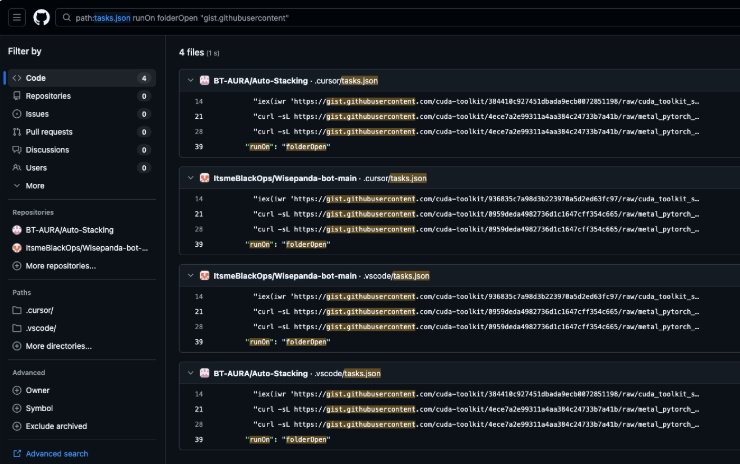Click the Exclude archived filter

point(58,426)
